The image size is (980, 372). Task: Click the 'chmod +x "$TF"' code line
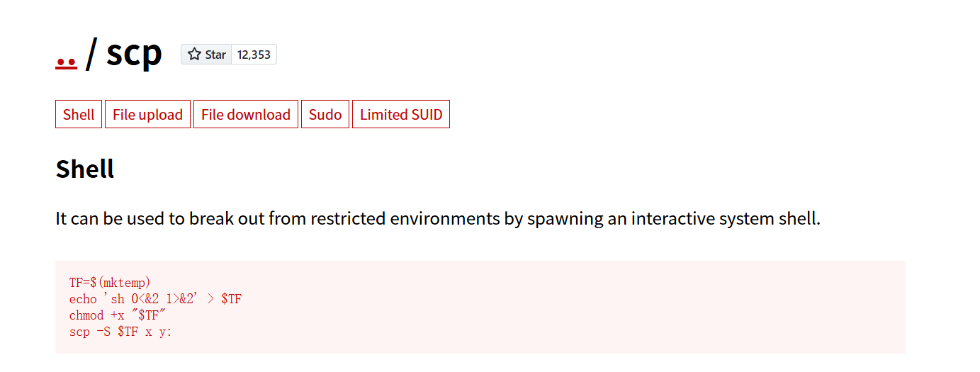click(118, 315)
